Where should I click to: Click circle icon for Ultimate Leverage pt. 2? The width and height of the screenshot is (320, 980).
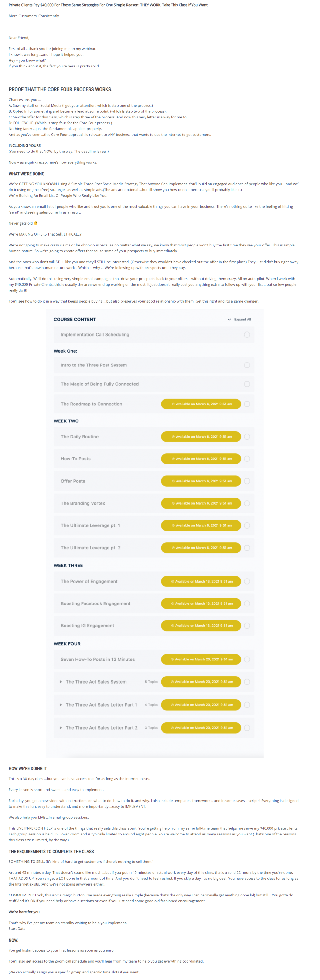[x=247, y=547]
